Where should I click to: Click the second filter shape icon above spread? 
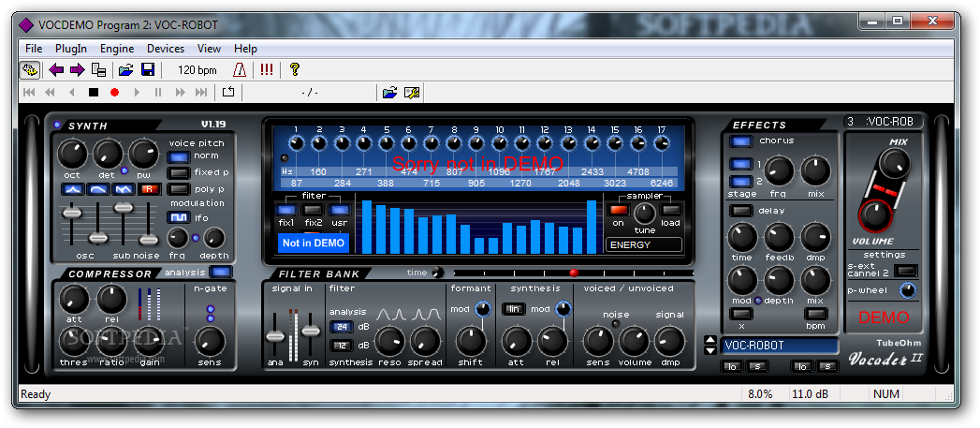426,315
